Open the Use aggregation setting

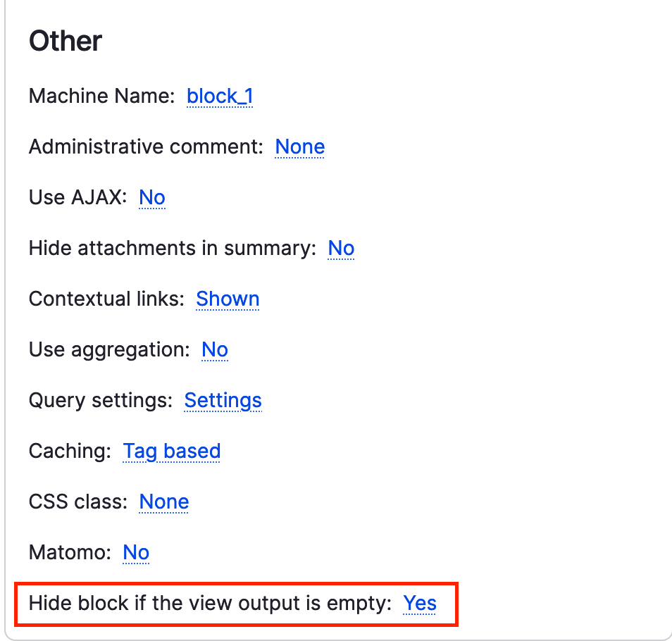click(x=213, y=349)
